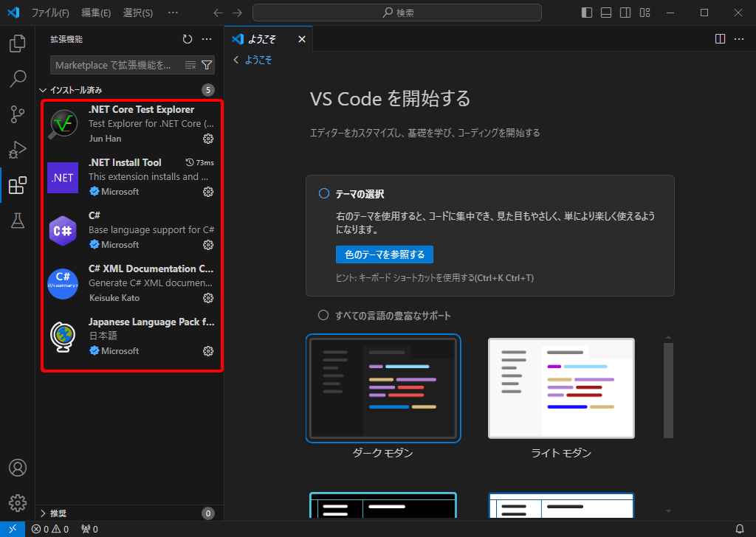
Task: Click the welcome page scrollbar thumb
Action: coord(668,391)
